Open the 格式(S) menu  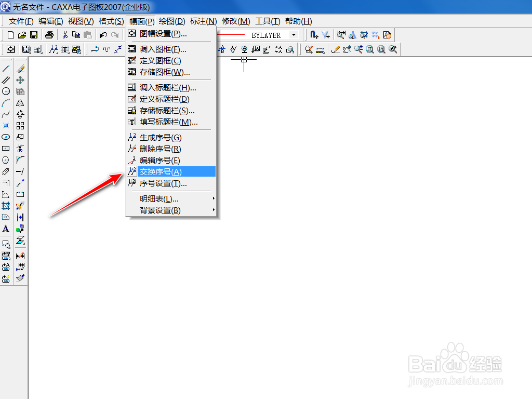111,21
